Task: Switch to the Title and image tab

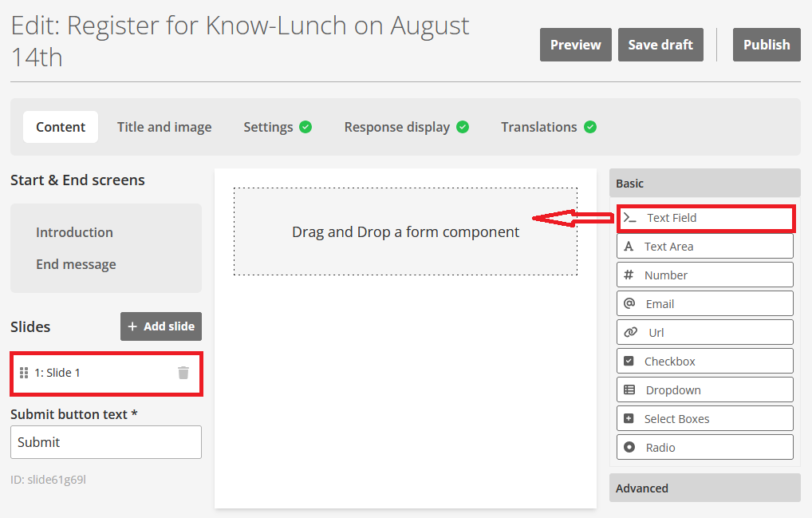Action: pos(164,127)
